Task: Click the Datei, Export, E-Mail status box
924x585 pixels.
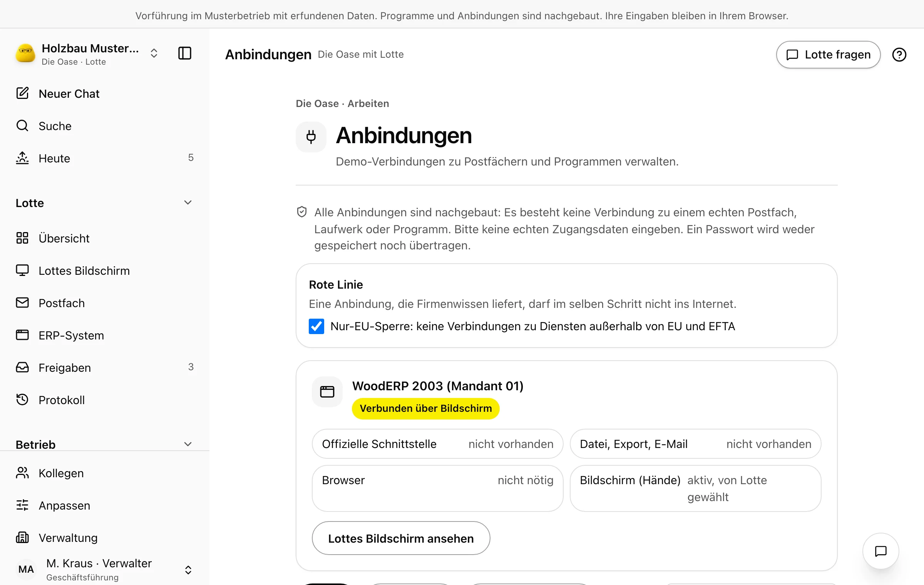Action: [x=696, y=444]
